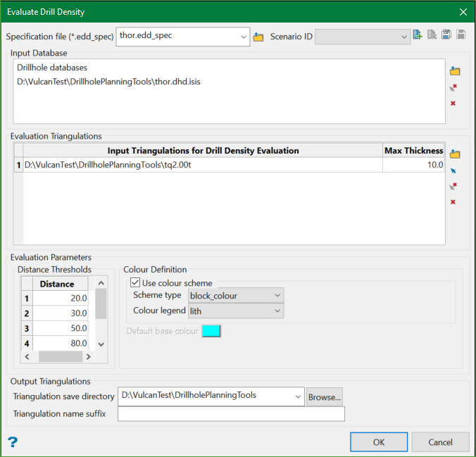
Task: Click the Browse... button
Action: coord(324,397)
